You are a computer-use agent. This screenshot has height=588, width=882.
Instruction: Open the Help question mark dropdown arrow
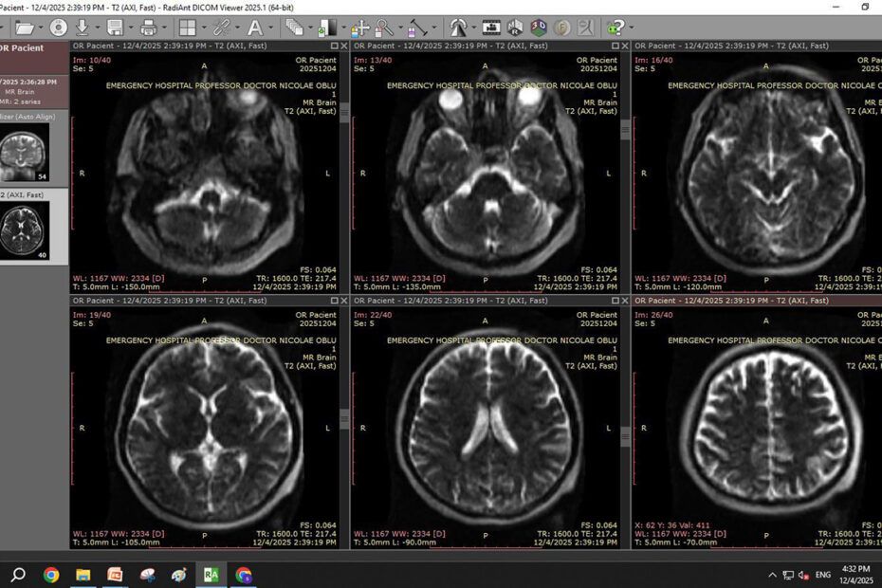[633, 28]
